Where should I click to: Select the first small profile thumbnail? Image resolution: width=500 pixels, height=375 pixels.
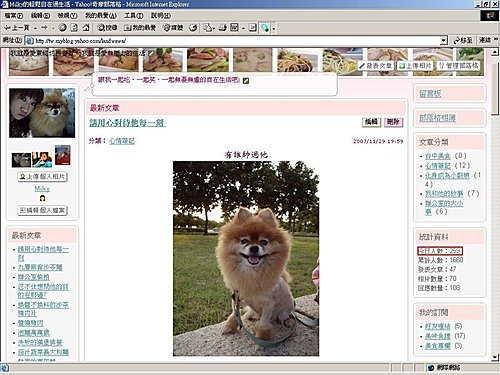point(21,160)
